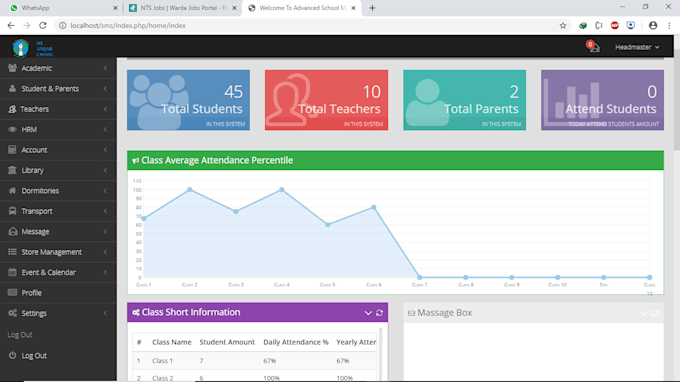Expand the Account menu arrow
Screen dimensions: 680x382
(x=105, y=150)
